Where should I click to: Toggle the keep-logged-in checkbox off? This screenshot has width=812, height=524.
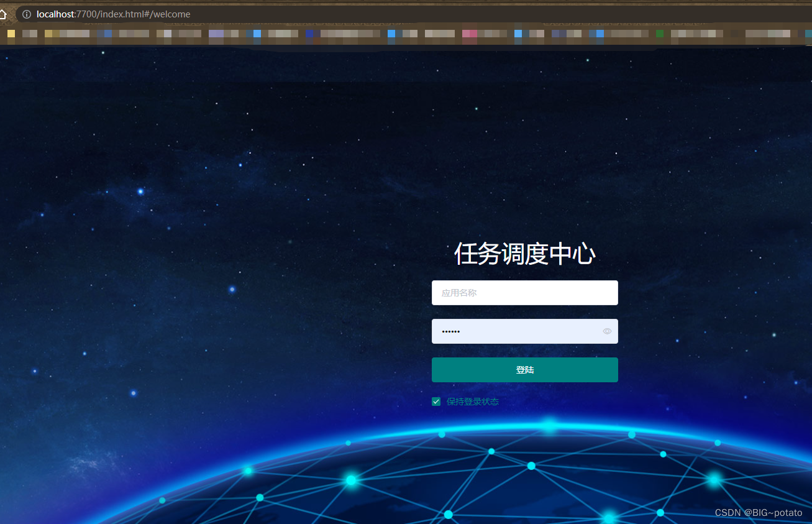tap(436, 402)
